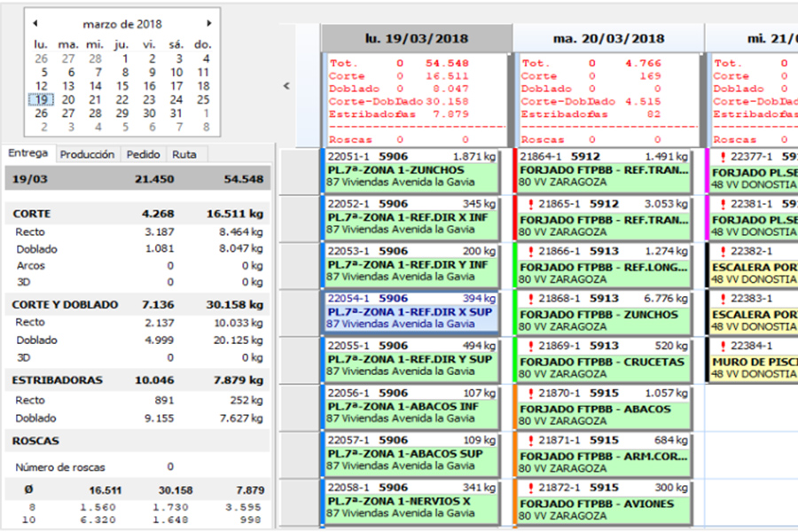Select order FORJADO FTPBB - ABACOS
Image resolution: width=798 pixels, height=532 pixels.
point(604,407)
